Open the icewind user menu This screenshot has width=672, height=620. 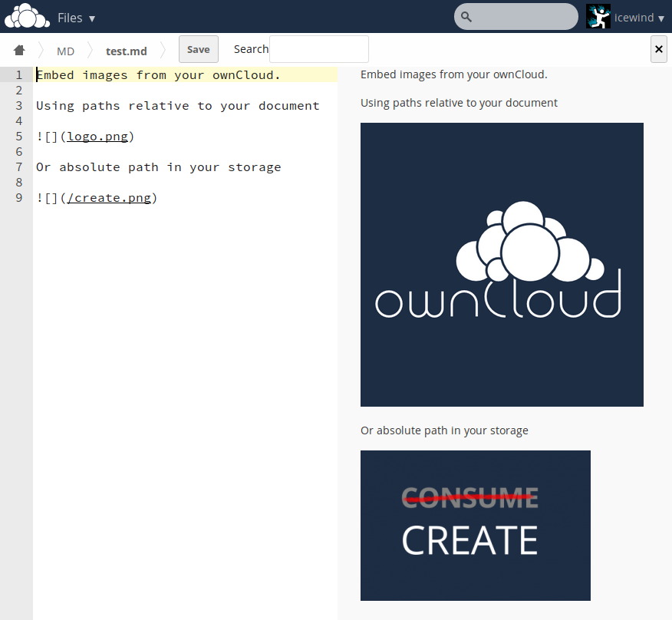pos(639,18)
